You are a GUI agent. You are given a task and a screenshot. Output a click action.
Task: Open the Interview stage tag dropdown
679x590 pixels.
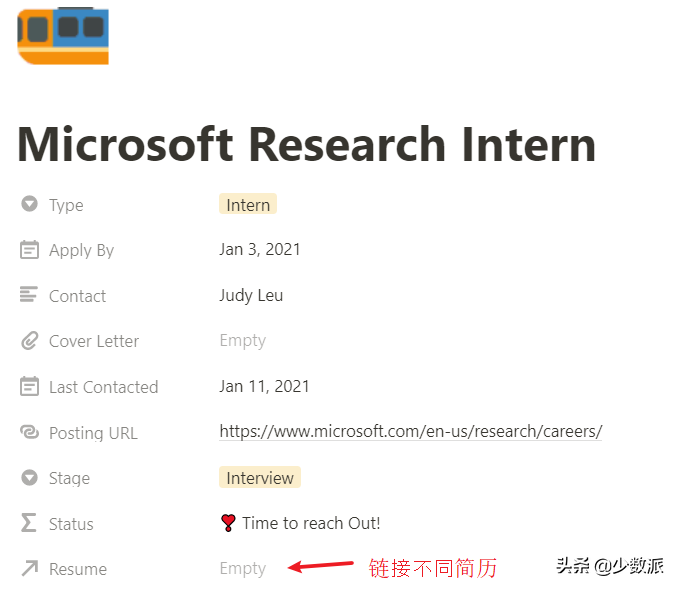[260, 477]
